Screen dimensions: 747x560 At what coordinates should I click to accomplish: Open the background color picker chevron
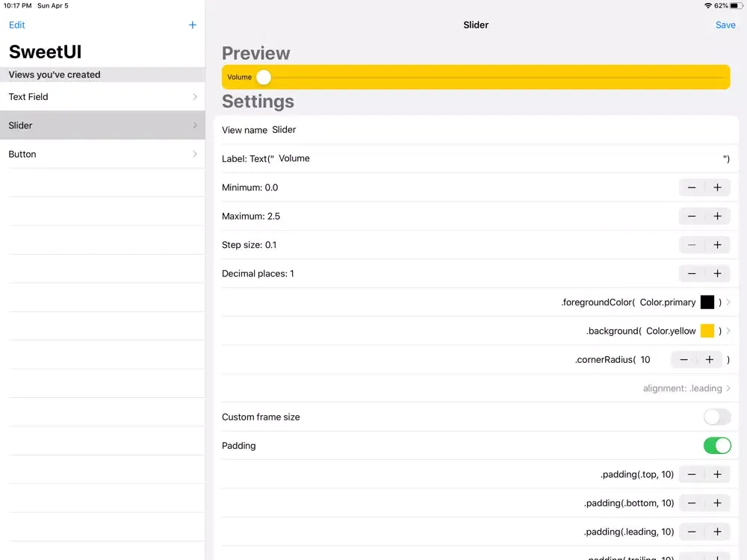tap(728, 331)
